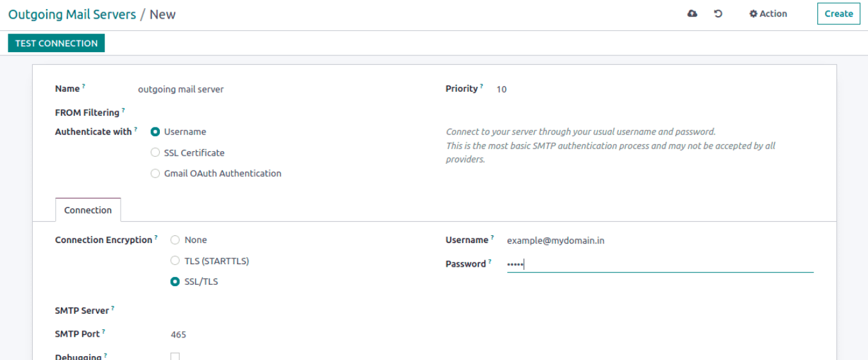Click the Name field value
The image size is (868, 360).
tap(181, 89)
